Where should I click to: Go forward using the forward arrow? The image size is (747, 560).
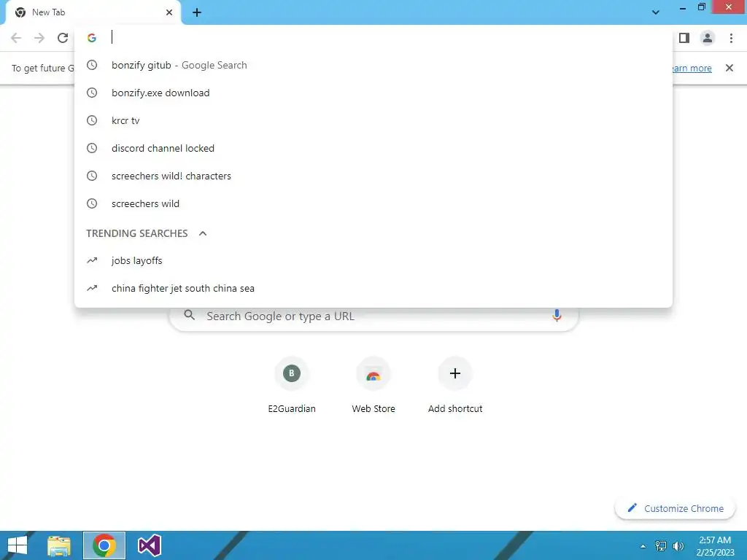point(39,38)
